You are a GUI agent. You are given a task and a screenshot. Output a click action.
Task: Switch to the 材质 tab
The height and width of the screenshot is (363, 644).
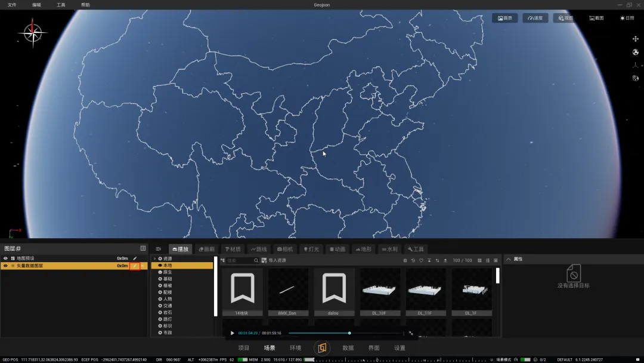(x=233, y=249)
